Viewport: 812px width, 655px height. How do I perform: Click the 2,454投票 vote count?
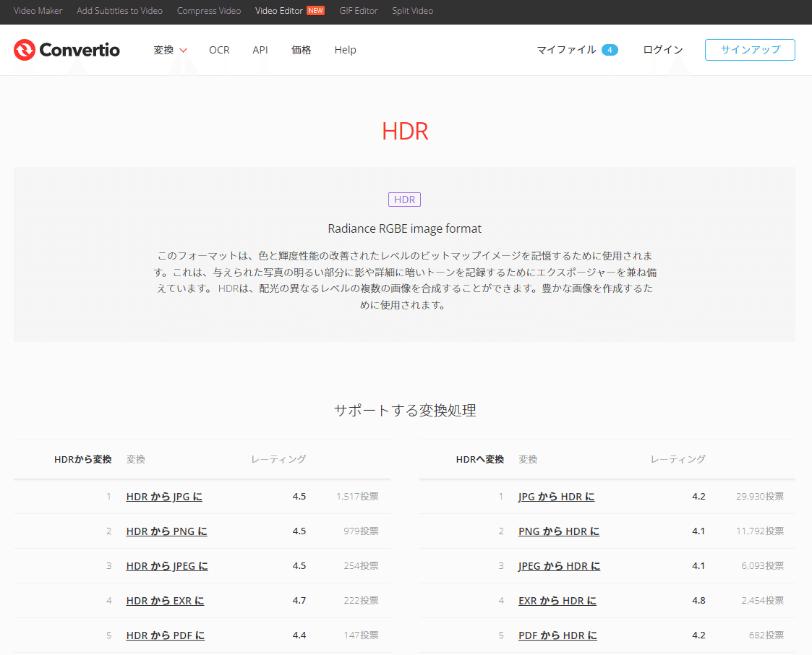pos(762,601)
